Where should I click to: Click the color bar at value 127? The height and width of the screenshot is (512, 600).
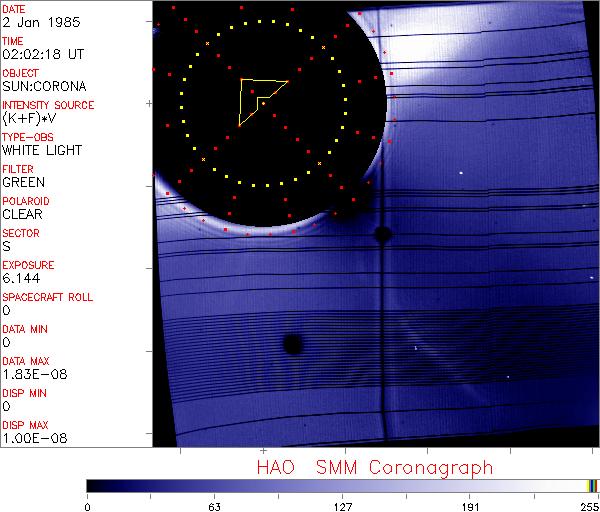pos(342,485)
